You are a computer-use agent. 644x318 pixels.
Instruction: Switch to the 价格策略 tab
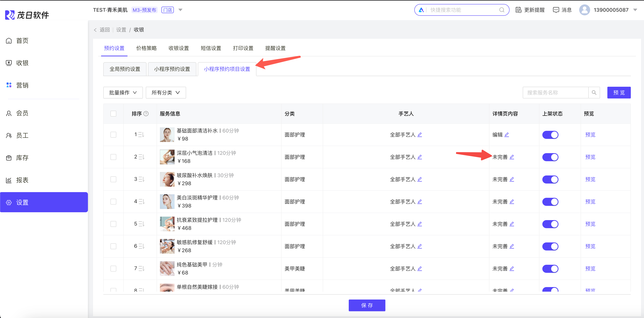click(146, 48)
